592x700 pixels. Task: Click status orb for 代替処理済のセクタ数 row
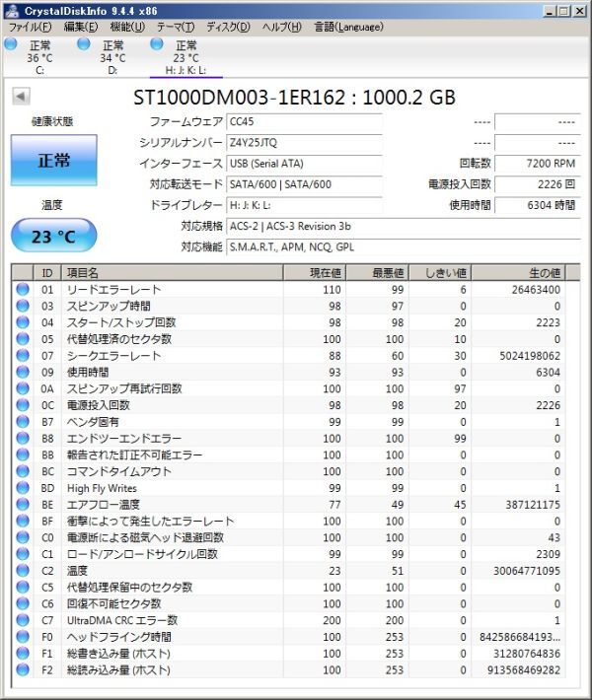(x=23, y=339)
